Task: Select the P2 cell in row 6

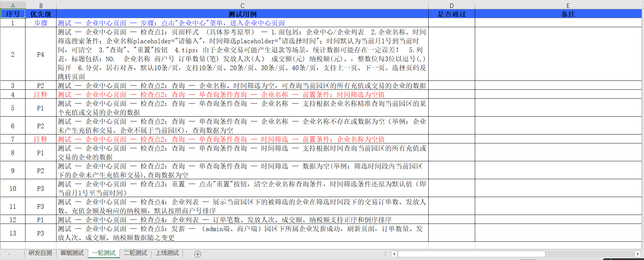Action: pos(41,126)
